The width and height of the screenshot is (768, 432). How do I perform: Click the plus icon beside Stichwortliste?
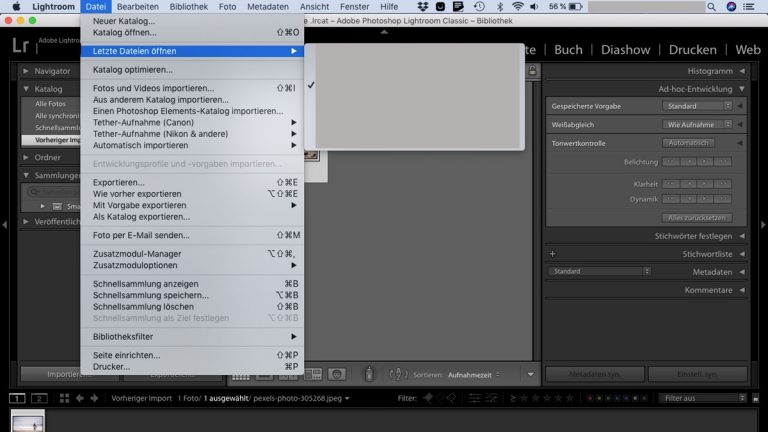552,254
